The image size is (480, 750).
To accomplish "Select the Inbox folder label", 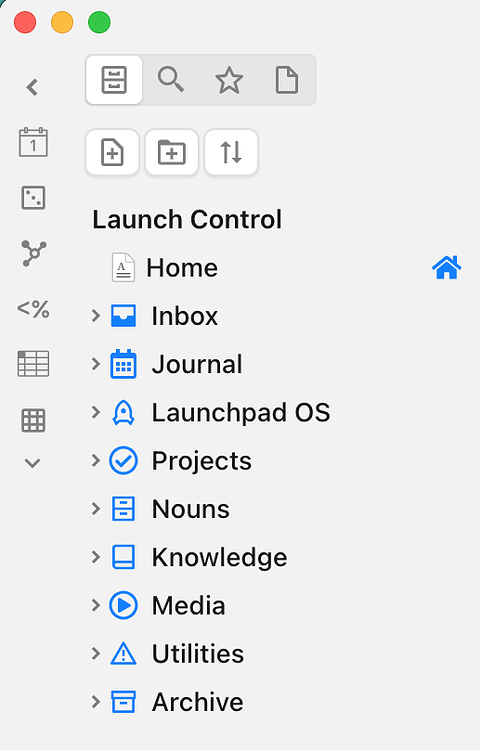I will pyautogui.click(x=185, y=316).
